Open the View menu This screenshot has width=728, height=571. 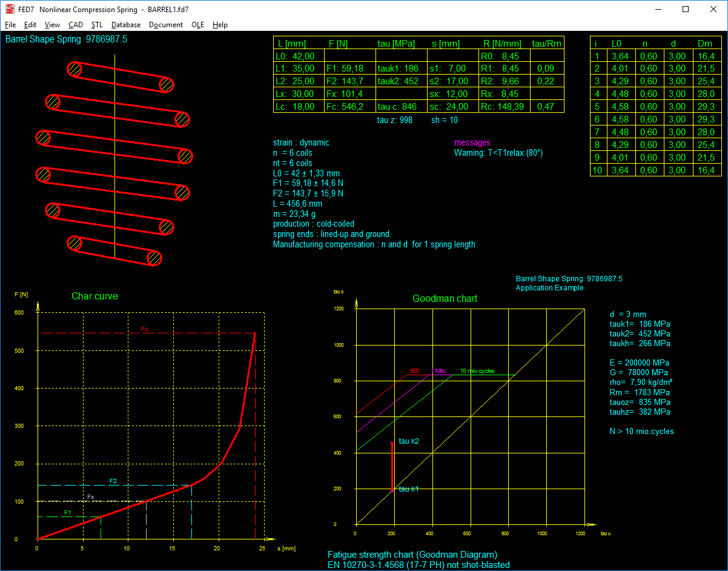tap(53, 25)
